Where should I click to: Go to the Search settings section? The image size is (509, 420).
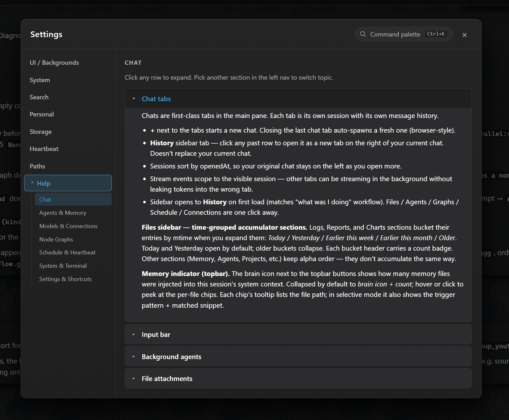pyautogui.click(x=39, y=97)
